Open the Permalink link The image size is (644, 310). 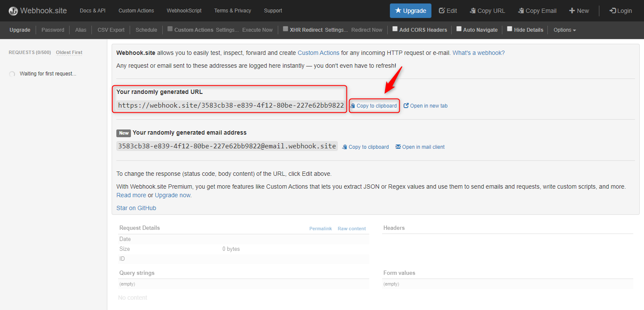(321, 229)
